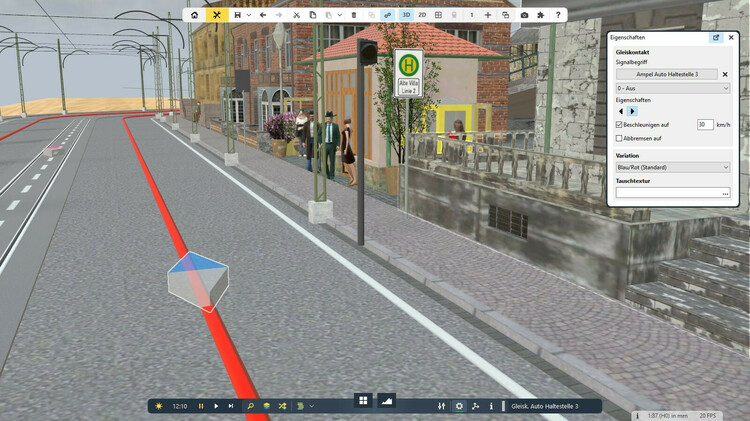The image size is (750, 421).
Task: Open plugins via the puzzle piece icon
Action: [x=541, y=15]
